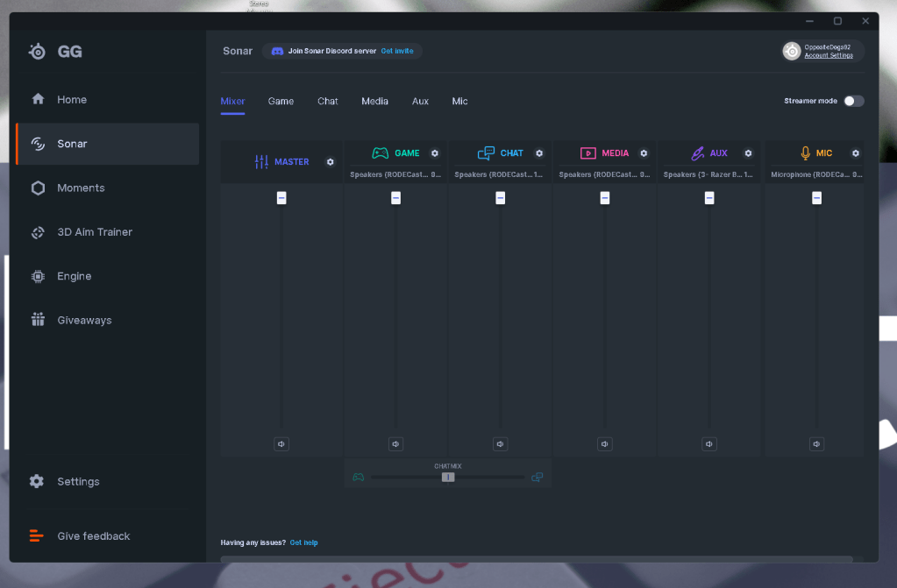The height and width of the screenshot is (588, 897).
Task: Mute the CHAT channel
Action: 501,444
